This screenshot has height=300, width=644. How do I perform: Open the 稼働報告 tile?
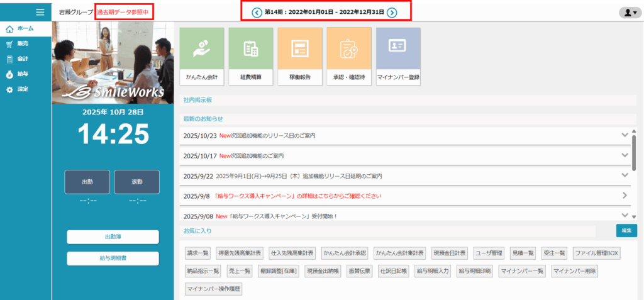[x=299, y=57]
